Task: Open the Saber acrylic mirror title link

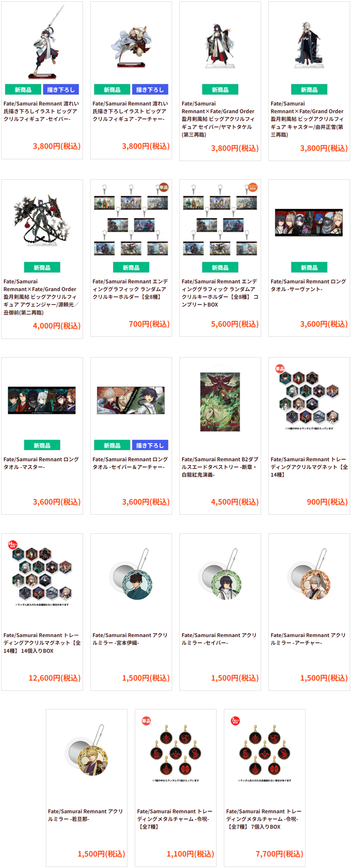Action: [219, 639]
